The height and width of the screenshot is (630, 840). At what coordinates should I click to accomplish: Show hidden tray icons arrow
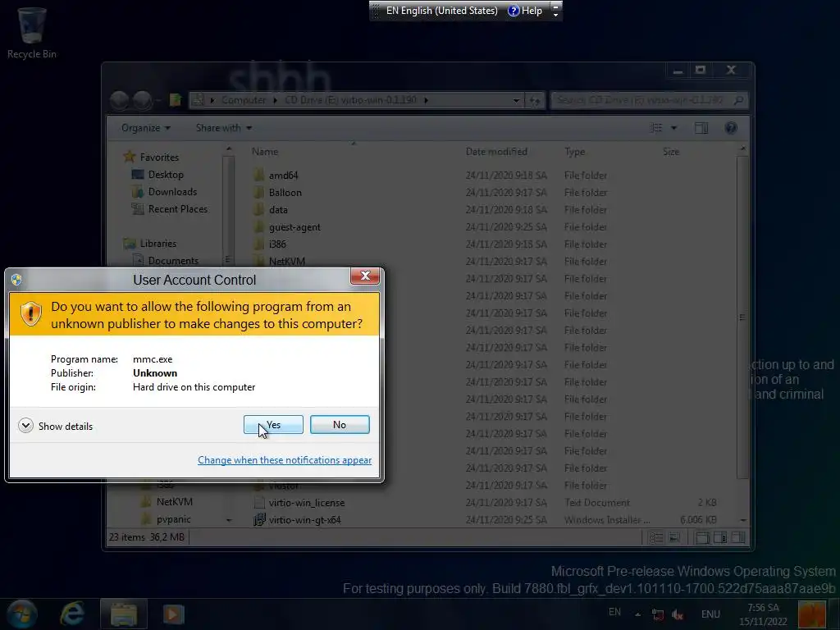click(637, 614)
